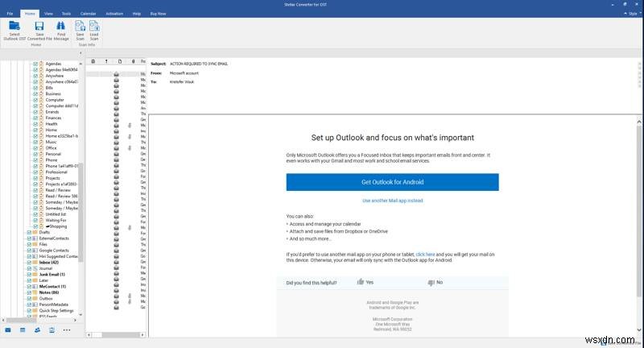This screenshot has width=644, height=348.
Task: Select the Untitled list folder
Action: [56, 214]
